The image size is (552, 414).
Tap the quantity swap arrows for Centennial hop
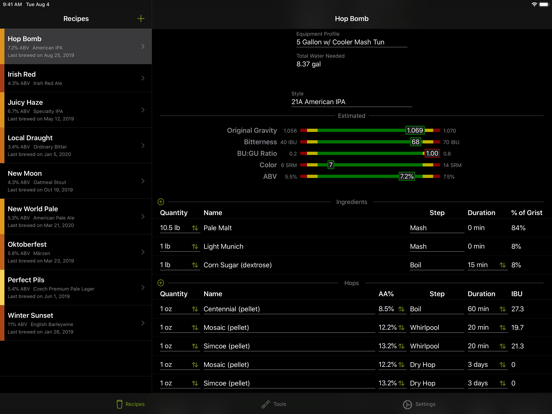[x=195, y=309]
